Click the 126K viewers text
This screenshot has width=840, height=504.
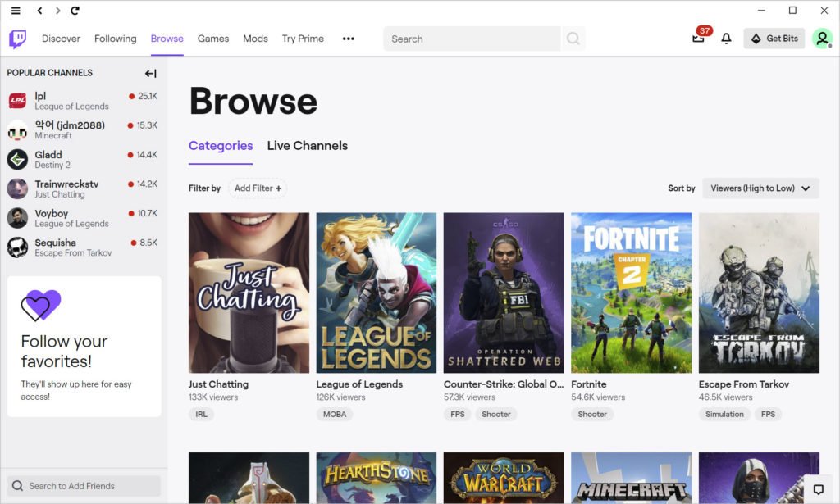click(x=340, y=397)
